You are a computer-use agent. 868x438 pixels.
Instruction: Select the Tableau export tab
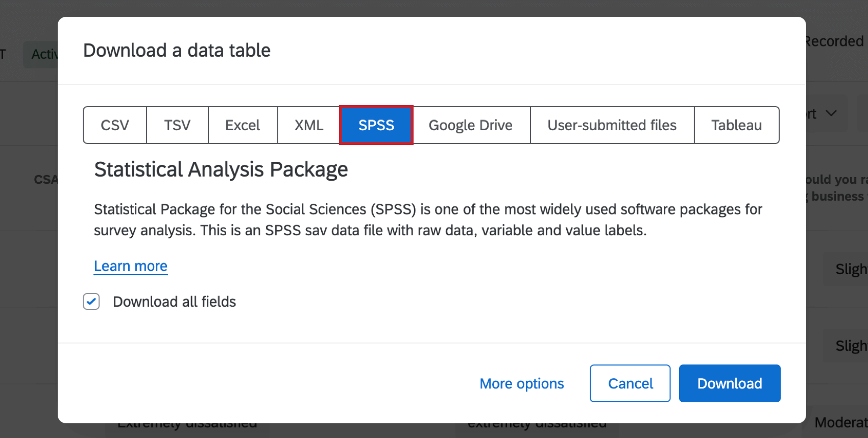click(x=736, y=125)
